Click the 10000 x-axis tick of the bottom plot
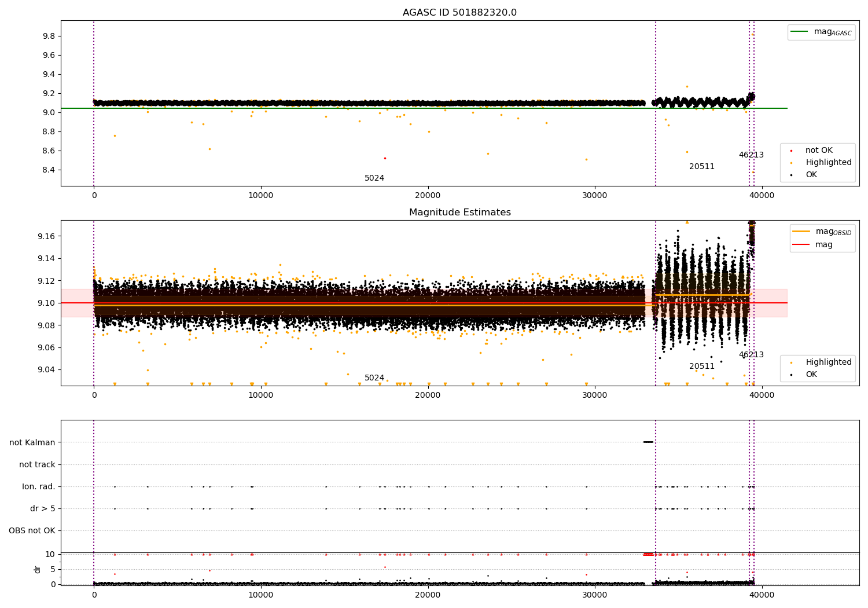This screenshot has width=868, height=608. pyautogui.click(x=261, y=595)
